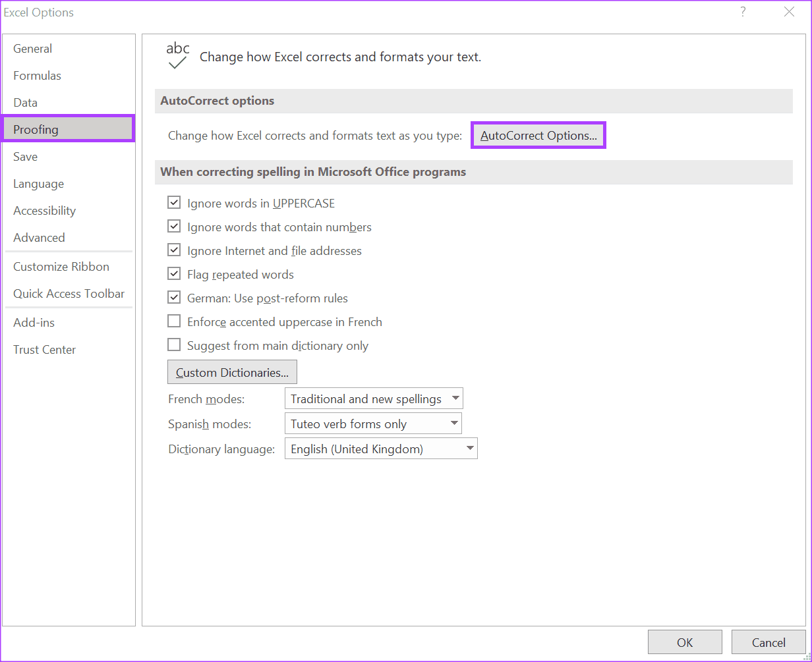Select the General category
Image resolution: width=812 pixels, height=662 pixels.
pos(69,49)
